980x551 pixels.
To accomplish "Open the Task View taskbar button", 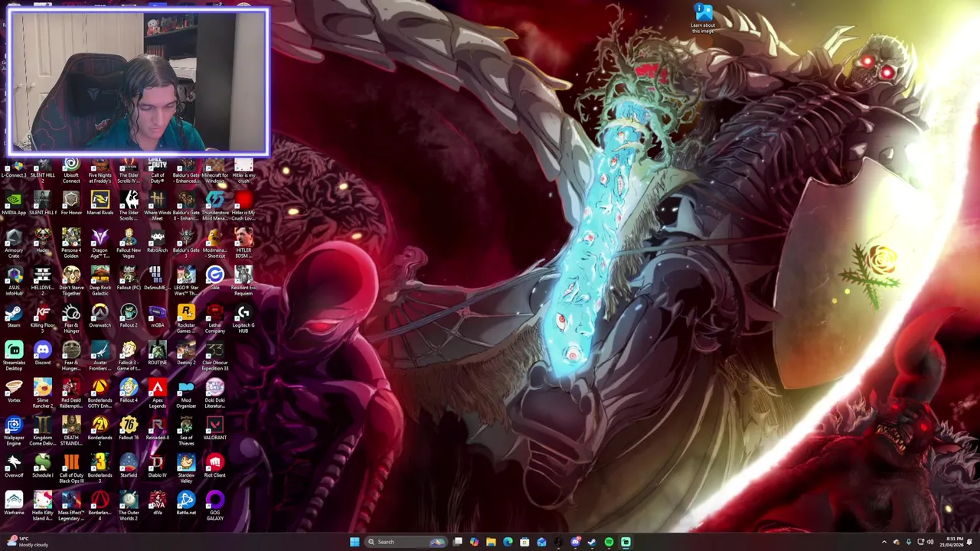I will click(x=457, y=542).
